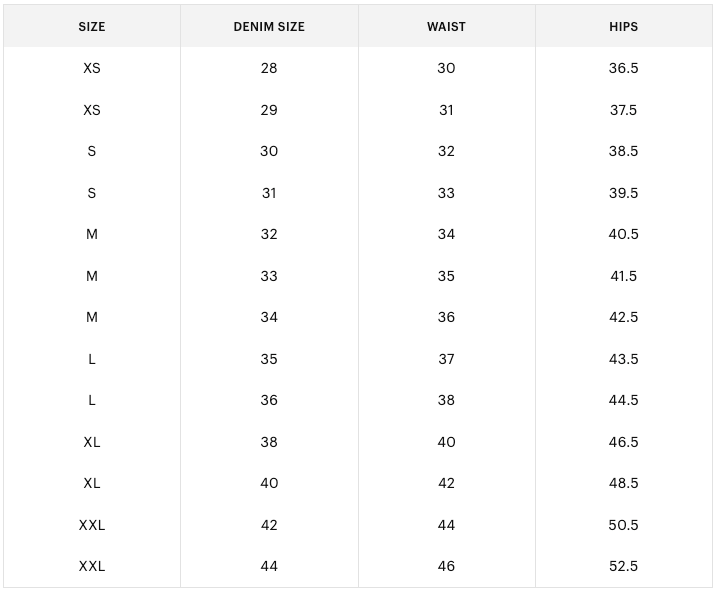
Task: Click the HIPS column header
Action: pos(623,27)
